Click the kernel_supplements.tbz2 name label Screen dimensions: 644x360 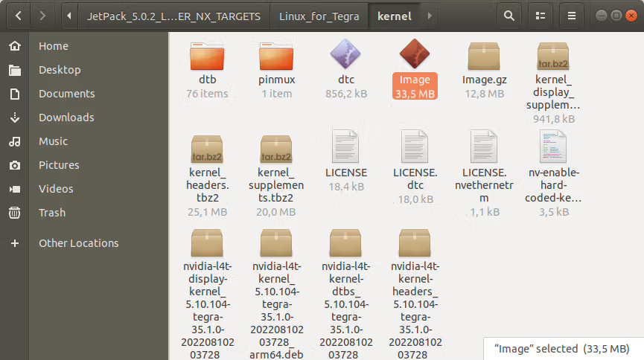276,185
